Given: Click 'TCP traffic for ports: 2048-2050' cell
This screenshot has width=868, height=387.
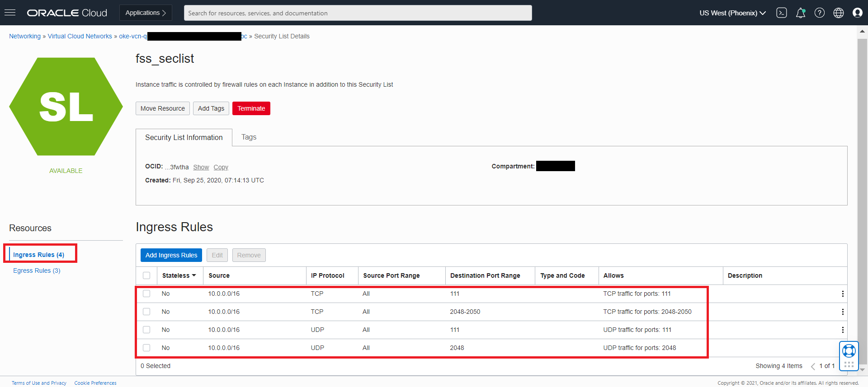Looking at the screenshot, I should 647,312.
